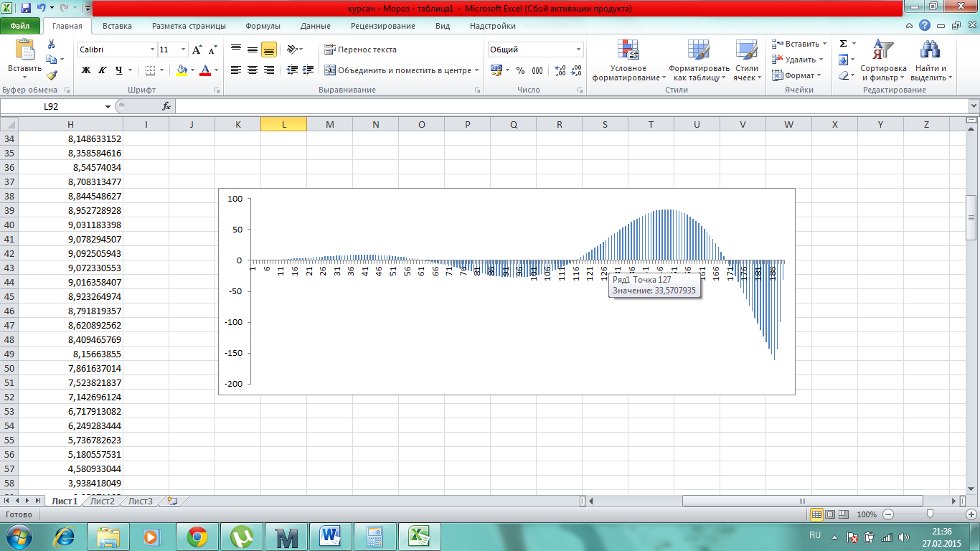The height and width of the screenshot is (551, 980).
Task: Click the AutoSum sigma icon
Action: pyautogui.click(x=844, y=44)
